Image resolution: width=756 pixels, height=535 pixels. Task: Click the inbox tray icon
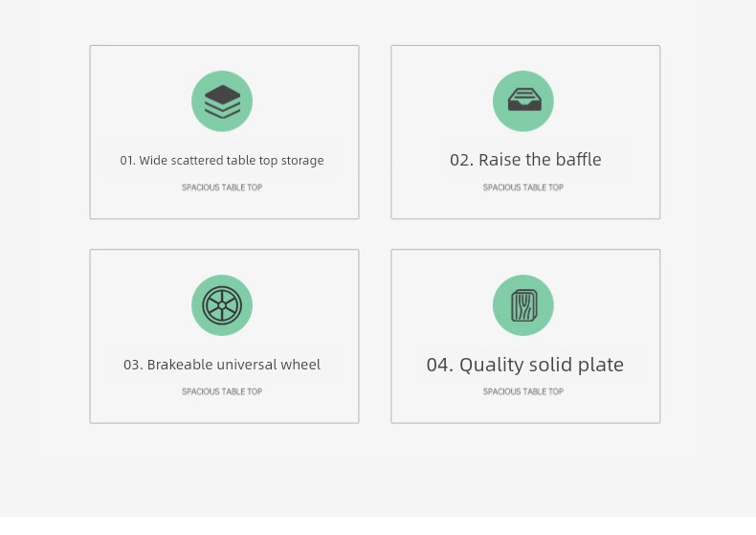click(x=524, y=100)
